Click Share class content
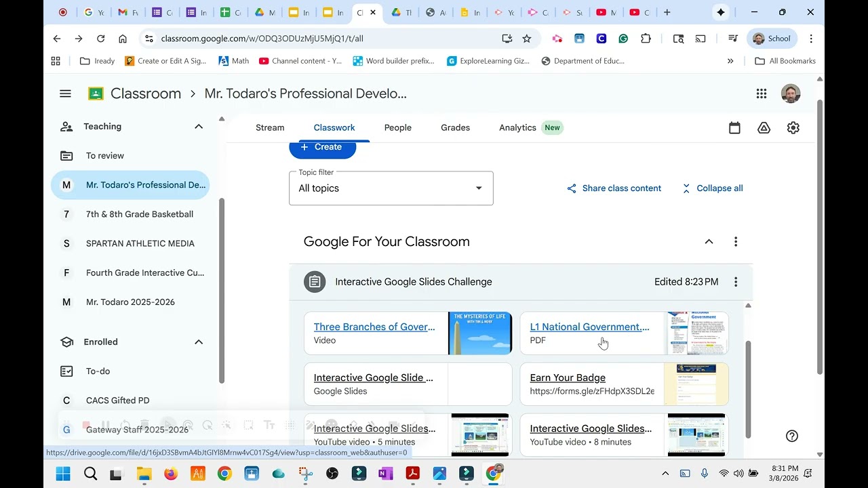868x488 pixels. [x=614, y=188]
